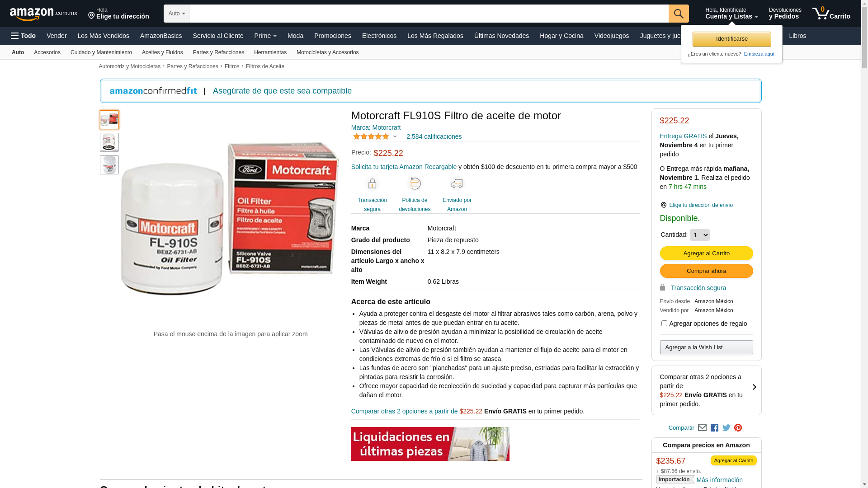
Task: Select the second product thumbnail
Action: pos(109,142)
